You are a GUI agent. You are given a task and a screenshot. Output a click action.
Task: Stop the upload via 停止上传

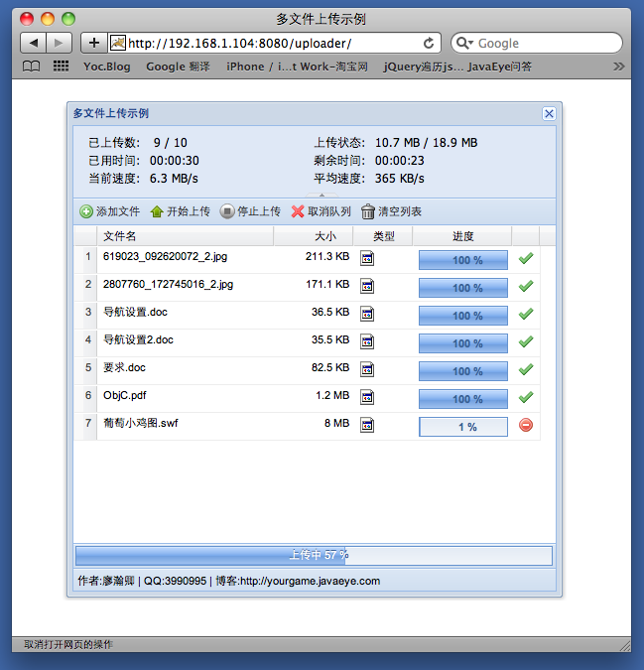pyautogui.click(x=250, y=211)
